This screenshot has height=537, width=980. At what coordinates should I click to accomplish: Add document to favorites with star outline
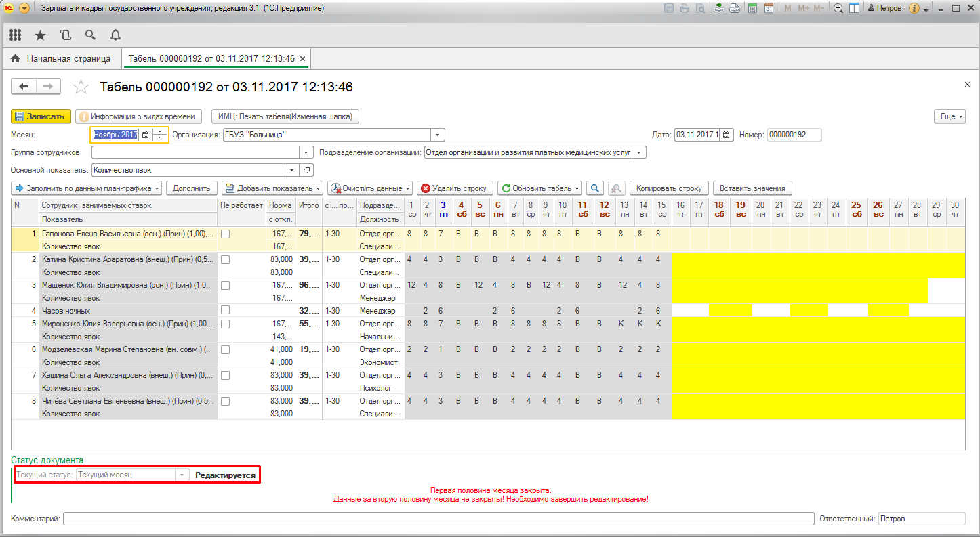81,87
